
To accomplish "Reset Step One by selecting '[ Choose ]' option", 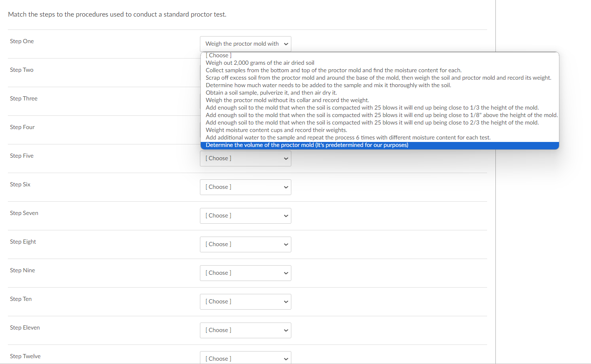I will click(218, 55).
